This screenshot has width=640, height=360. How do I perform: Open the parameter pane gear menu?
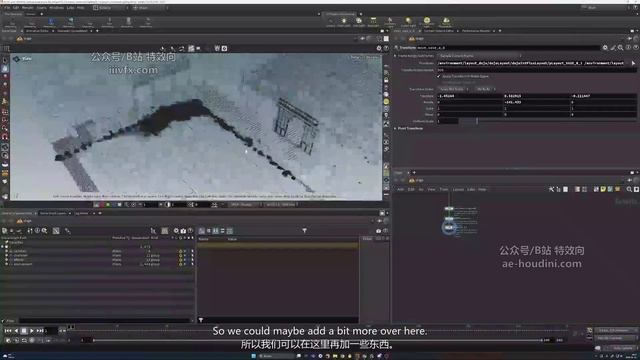coord(605,48)
